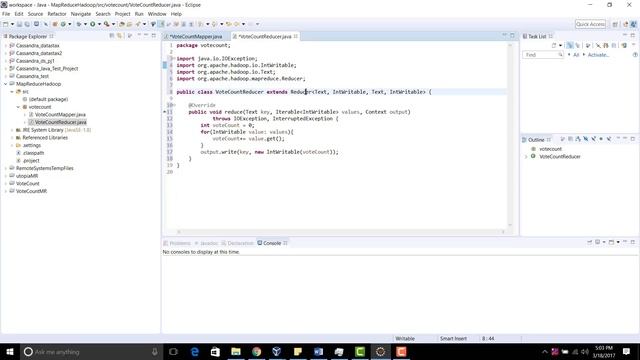Image resolution: width=640 pixels, height=360 pixels.
Task: Select Referenced Libraries in Package Explorer
Action: click(x=45, y=138)
